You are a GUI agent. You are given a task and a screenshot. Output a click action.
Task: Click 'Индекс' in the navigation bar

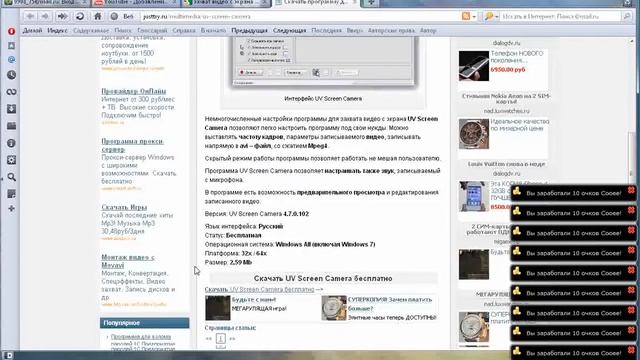tap(58, 31)
